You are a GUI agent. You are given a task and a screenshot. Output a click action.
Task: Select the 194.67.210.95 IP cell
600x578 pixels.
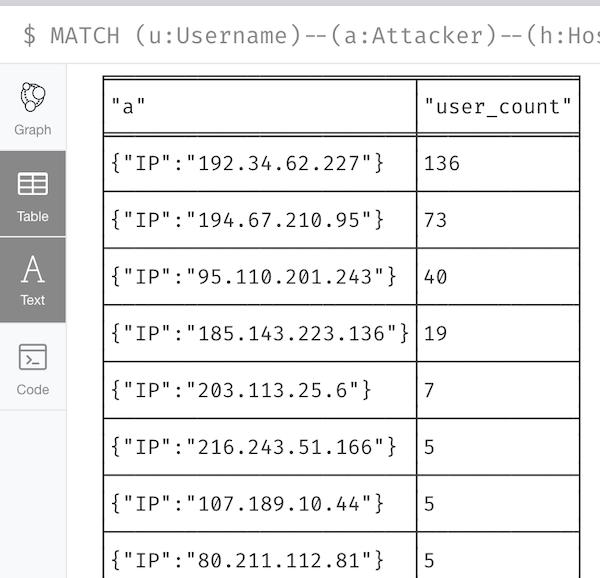point(247,220)
